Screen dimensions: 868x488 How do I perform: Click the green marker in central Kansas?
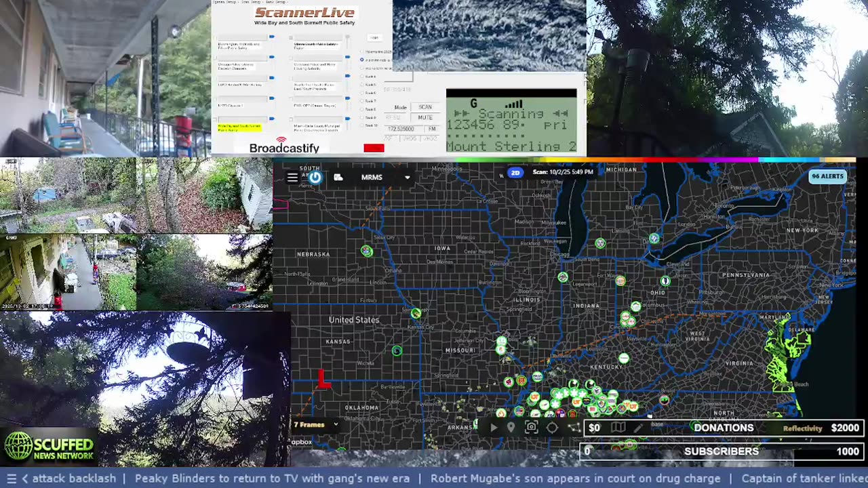[x=397, y=350]
